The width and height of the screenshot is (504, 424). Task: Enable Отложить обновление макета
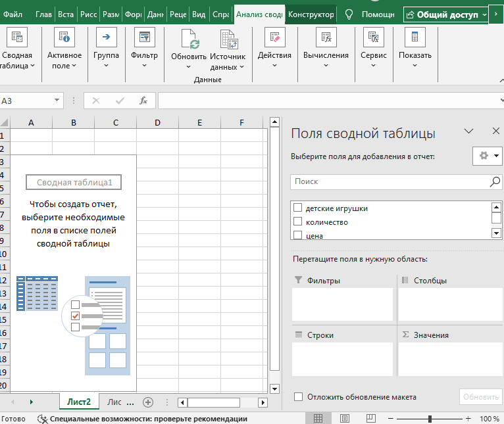[298, 396]
